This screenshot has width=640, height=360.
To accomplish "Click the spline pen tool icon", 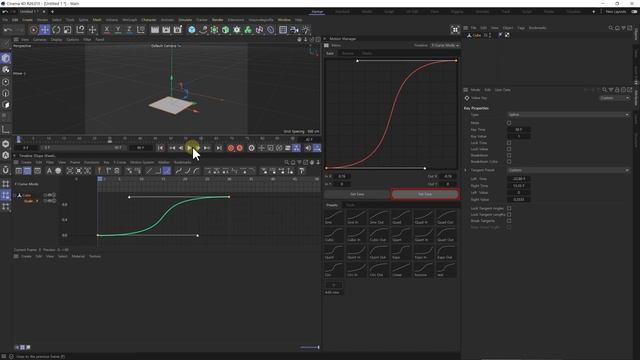I will click(x=203, y=29).
